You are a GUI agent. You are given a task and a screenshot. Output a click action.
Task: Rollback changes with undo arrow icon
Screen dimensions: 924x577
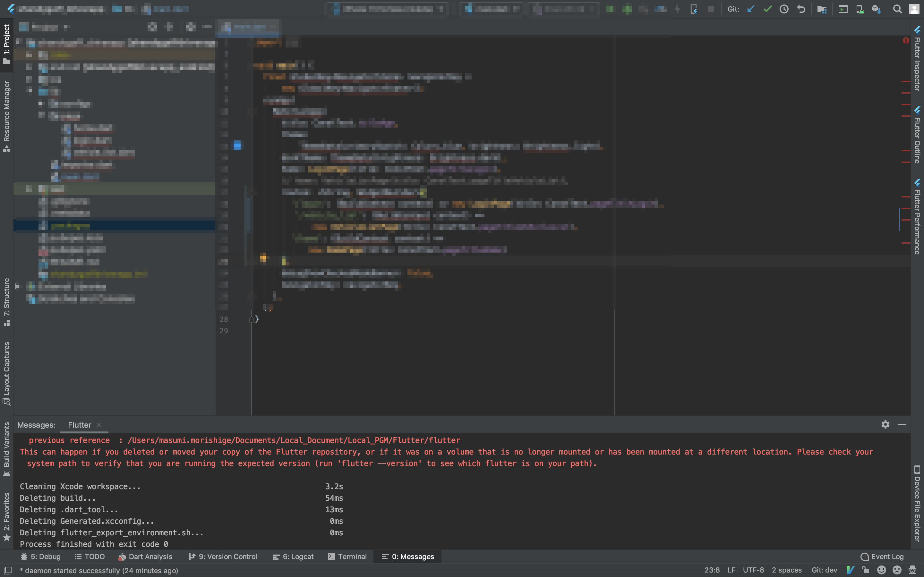(801, 9)
